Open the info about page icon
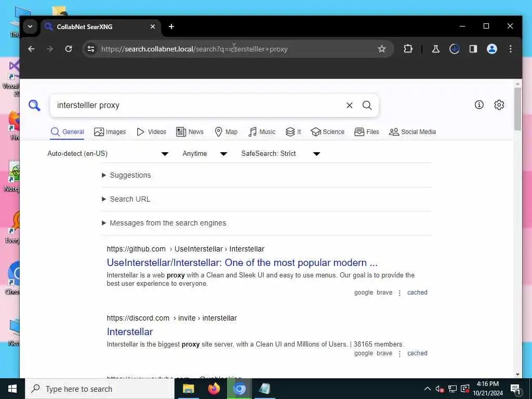This screenshot has height=399, width=532. pyautogui.click(x=479, y=105)
